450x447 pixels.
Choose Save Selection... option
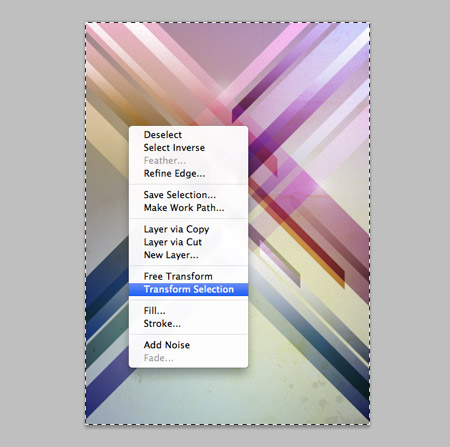(188, 195)
